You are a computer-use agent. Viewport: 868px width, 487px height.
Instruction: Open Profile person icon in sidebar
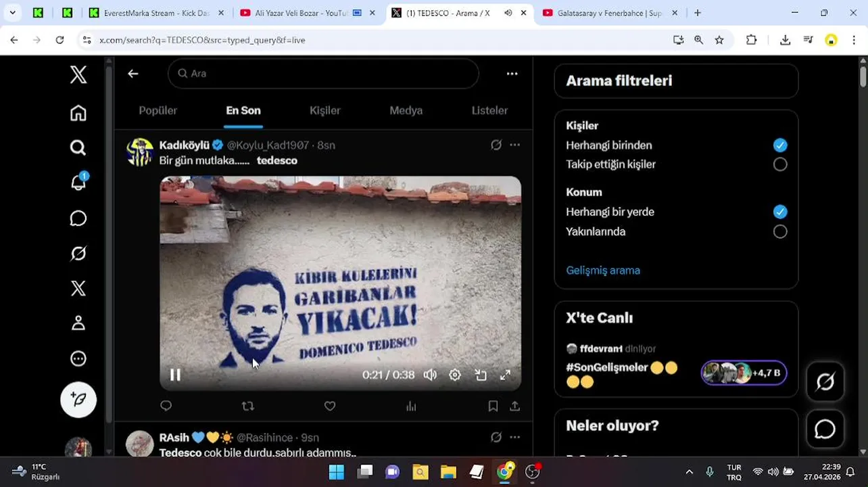tap(78, 323)
